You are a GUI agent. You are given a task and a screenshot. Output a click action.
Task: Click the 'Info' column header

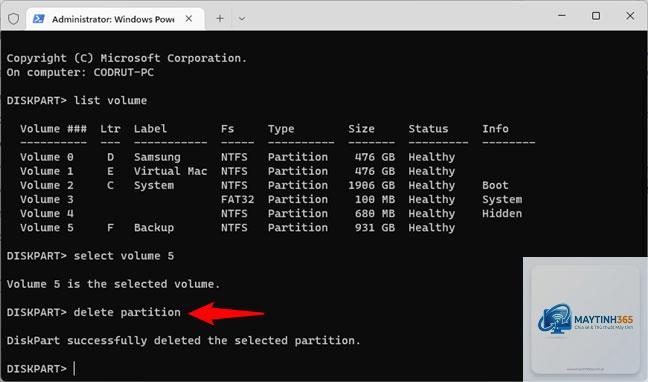(x=495, y=129)
